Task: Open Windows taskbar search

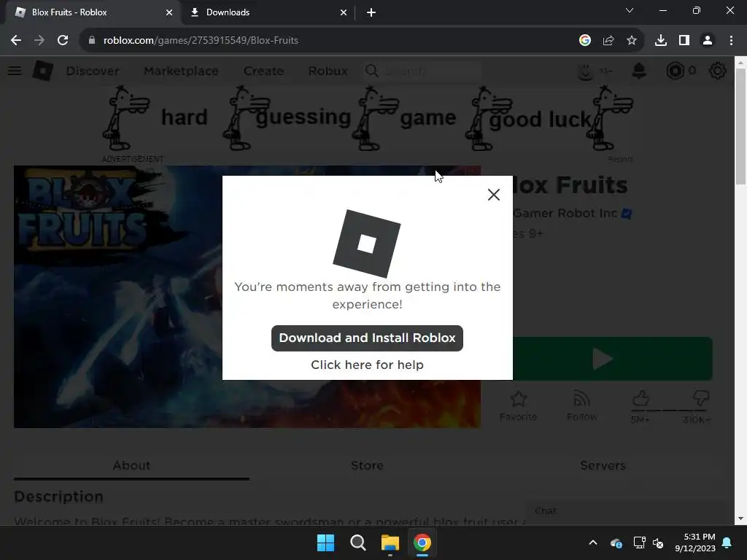Action: click(x=357, y=542)
